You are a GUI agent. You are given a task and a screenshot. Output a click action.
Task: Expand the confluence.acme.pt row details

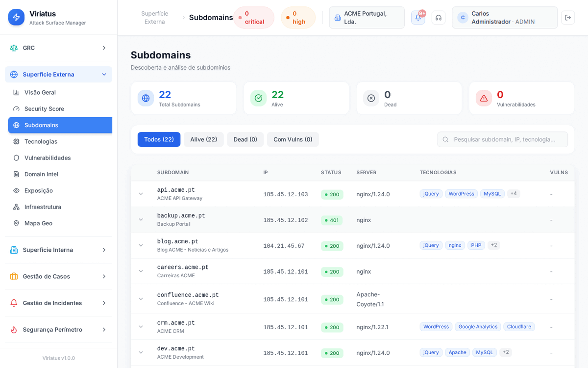pos(141,299)
